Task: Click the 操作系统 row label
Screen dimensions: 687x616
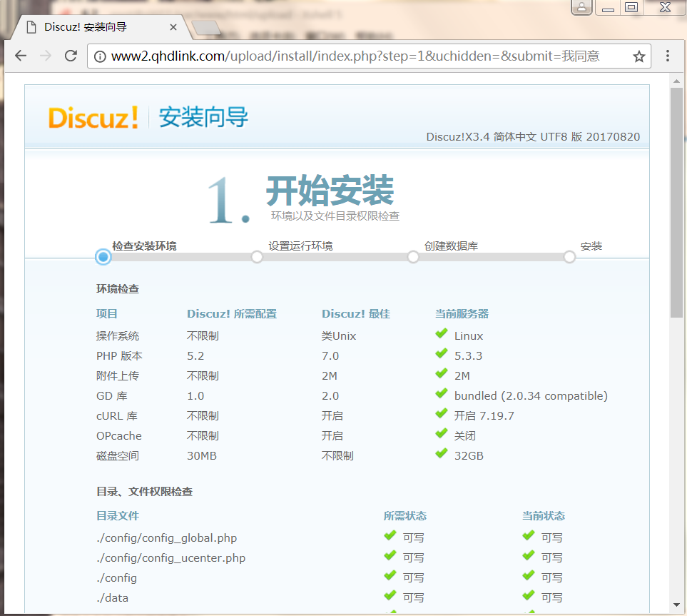Action: pyautogui.click(x=118, y=336)
